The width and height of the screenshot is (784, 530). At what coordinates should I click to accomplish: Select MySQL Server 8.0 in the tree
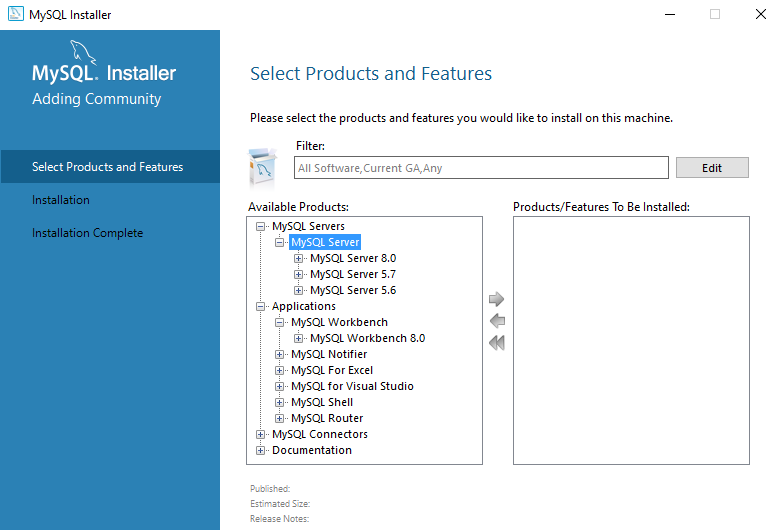353,258
